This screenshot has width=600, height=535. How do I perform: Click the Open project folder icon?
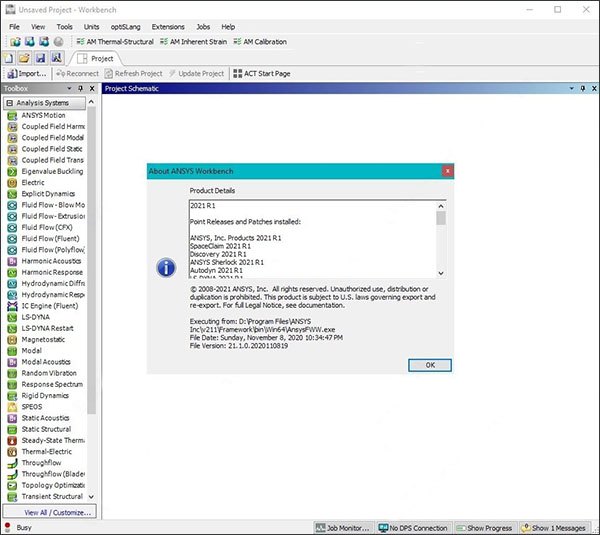coord(24,58)
